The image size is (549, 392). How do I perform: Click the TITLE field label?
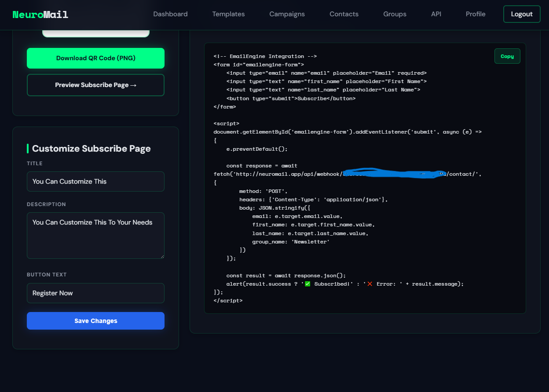click(35, 163)
